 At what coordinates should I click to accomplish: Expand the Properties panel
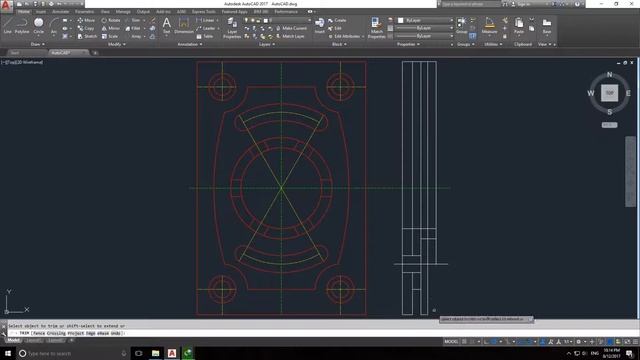pyautogui.click(x=408, y=44)
